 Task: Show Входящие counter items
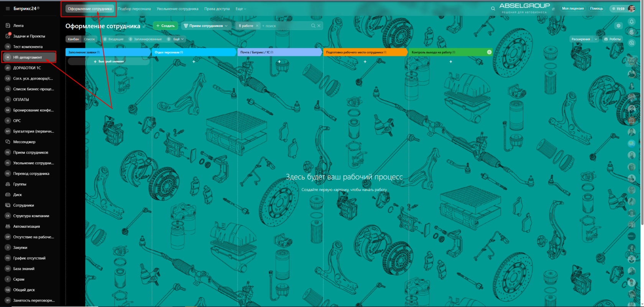click(x=113, y=39)
